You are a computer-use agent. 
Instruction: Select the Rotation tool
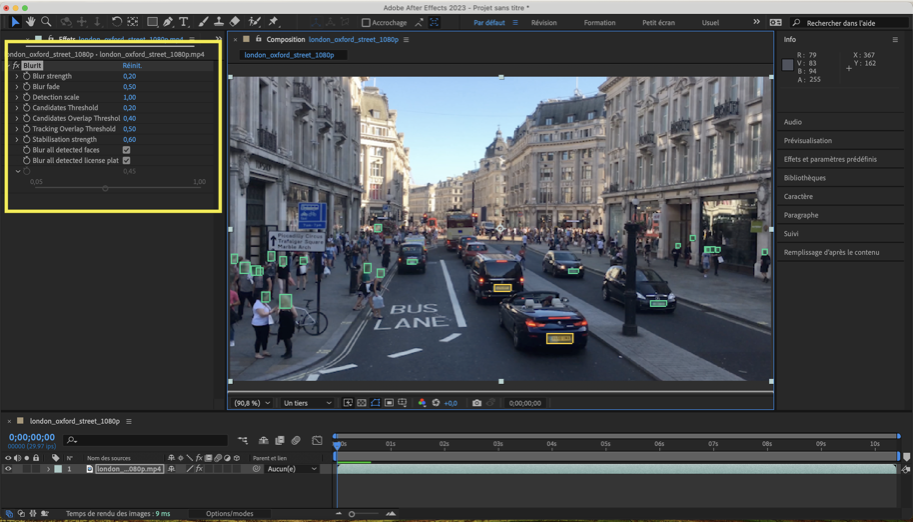pyautogui.click(x=117, y=22)
